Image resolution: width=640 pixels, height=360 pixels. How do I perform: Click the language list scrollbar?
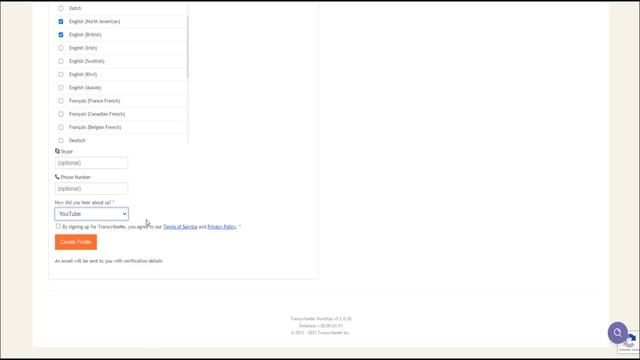pyautogui.click(x=188, y=47)
